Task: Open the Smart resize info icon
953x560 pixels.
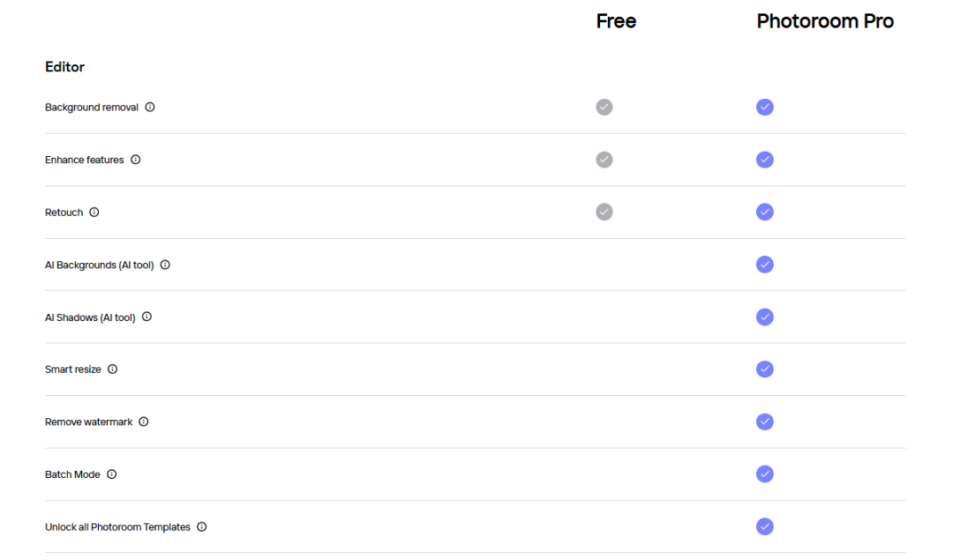Action: (x=112, y=370)
